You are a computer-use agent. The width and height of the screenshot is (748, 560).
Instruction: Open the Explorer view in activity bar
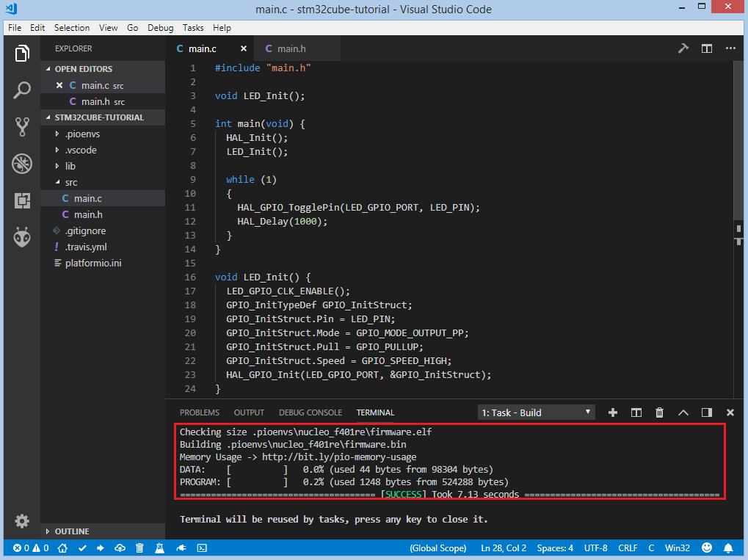click(22, 53)
